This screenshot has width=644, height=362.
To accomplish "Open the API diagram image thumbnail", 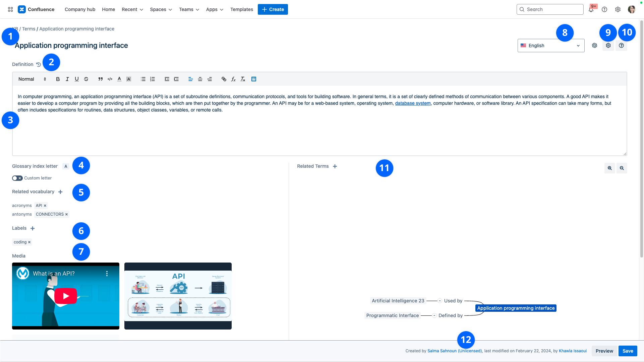I will click(178, 296).
